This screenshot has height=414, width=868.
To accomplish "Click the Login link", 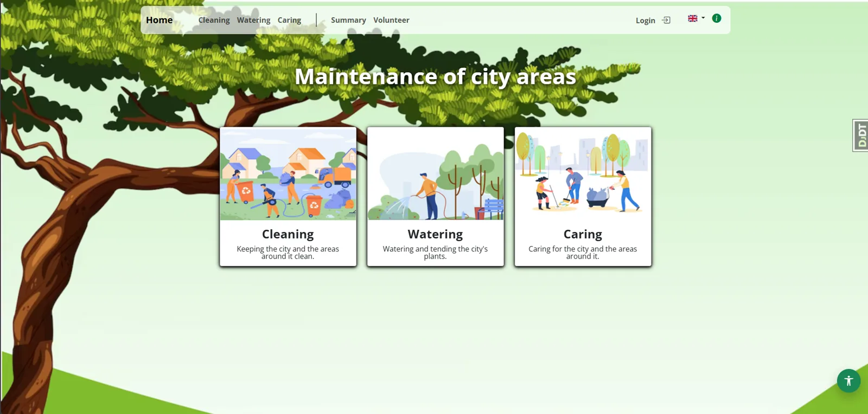I will 646,21.
